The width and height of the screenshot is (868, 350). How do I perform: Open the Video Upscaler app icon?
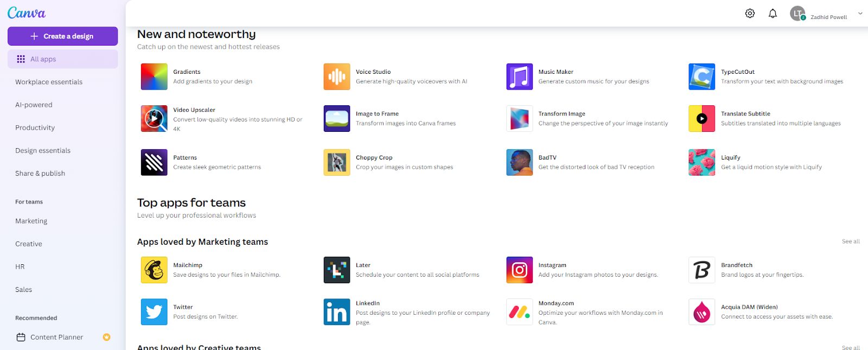[x=154, y=119]
